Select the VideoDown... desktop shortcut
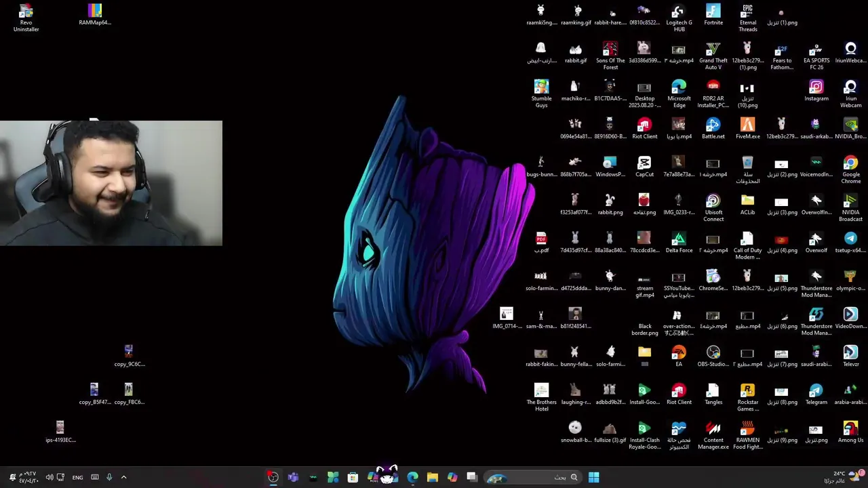The image size is (868, 488). pyautogui.click(x=851, y=319)
